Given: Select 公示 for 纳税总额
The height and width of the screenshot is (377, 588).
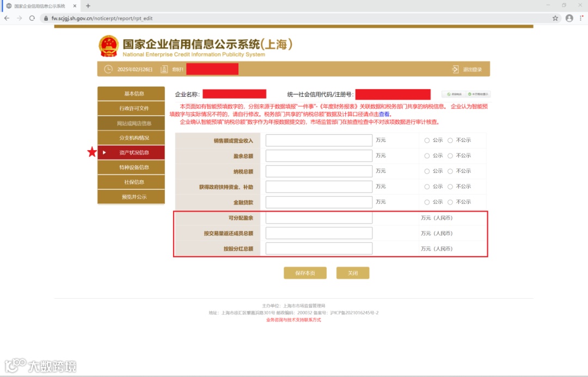Looking at the screenshot, I should coord(427,171).
